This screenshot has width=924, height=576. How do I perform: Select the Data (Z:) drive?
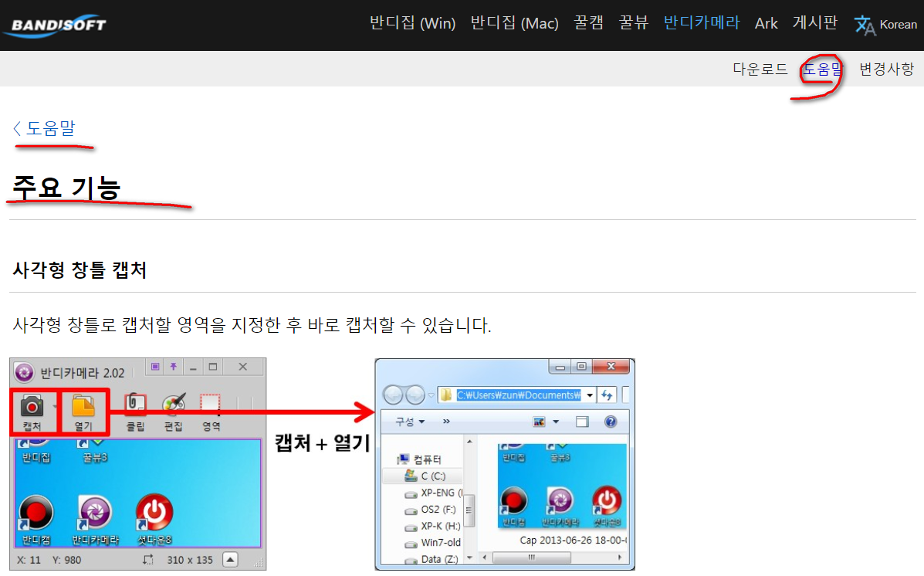click(x=431, y=558)
